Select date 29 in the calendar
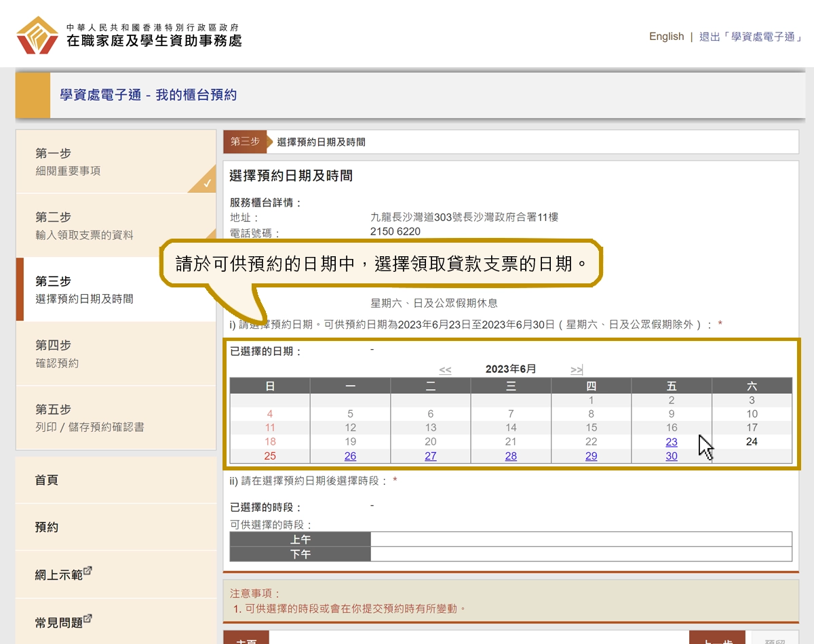 [591, 456]
